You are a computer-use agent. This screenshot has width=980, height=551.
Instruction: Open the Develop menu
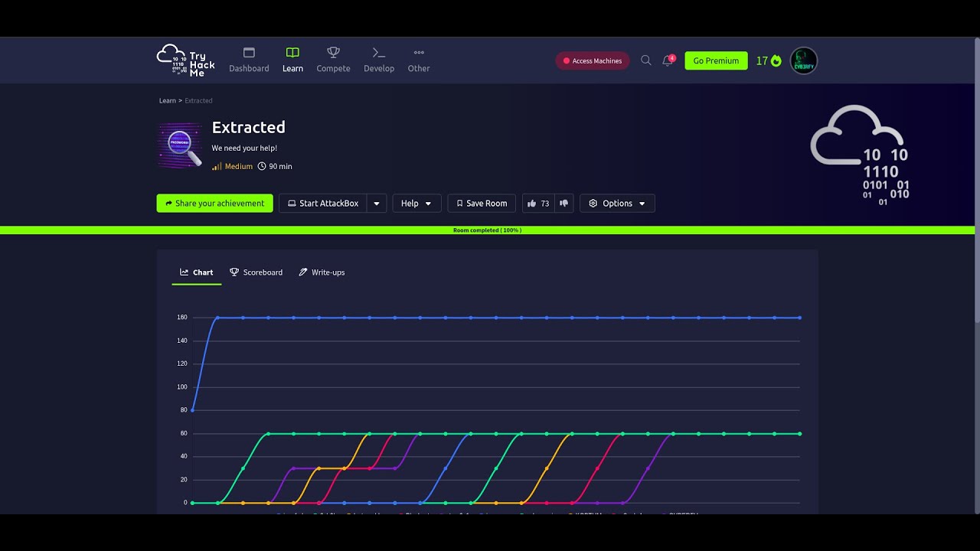pyautogui.click(x=379, y=60)
